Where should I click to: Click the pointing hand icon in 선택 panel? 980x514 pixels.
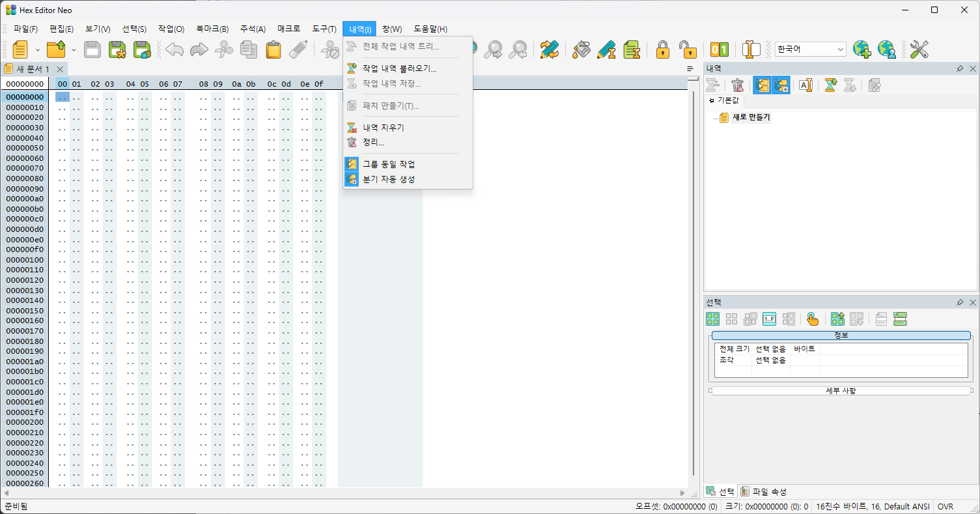coord(813,319)
